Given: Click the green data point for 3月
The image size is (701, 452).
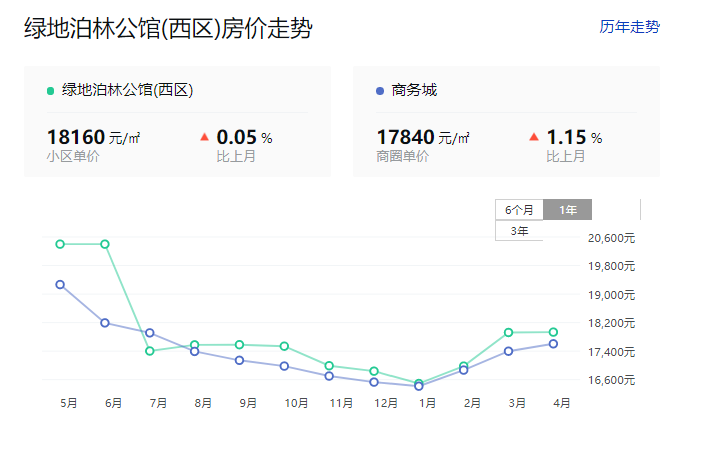Looking at the screenshot, I should click(x=508, y=333).
